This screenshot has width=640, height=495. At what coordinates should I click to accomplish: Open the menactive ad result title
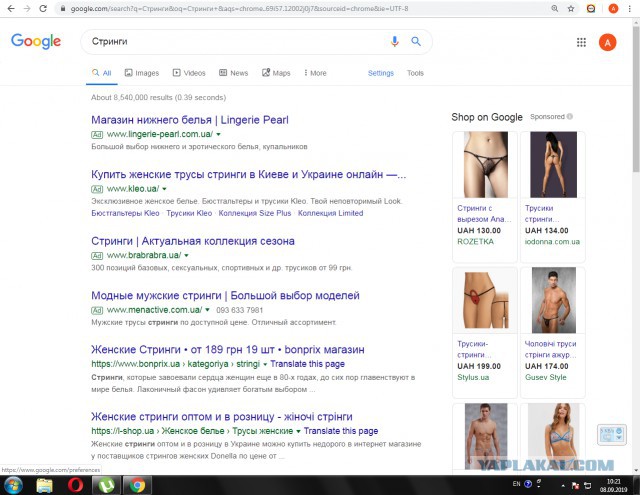(225, 295)
